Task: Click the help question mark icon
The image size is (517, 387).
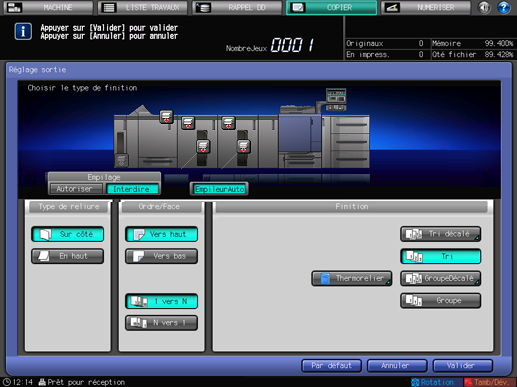Action: pos(504,7)
